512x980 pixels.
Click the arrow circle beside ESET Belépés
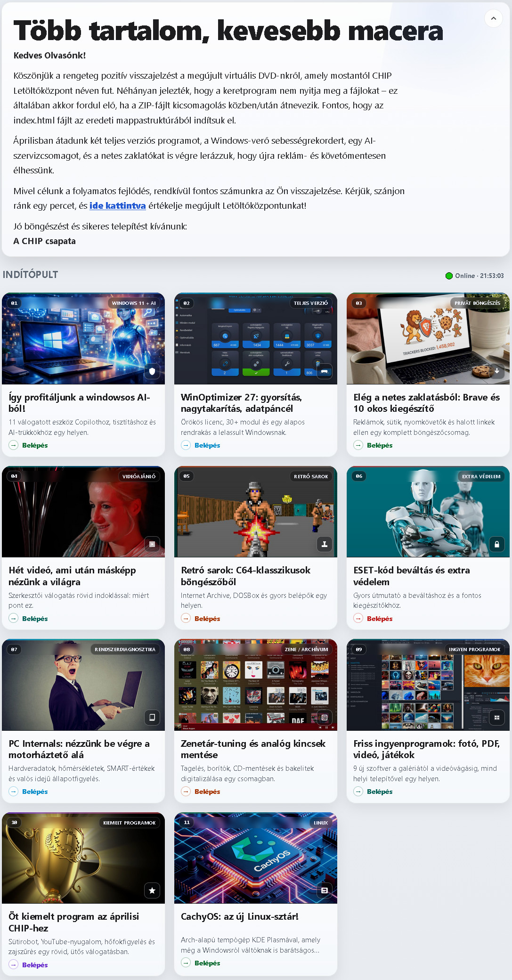358,619
